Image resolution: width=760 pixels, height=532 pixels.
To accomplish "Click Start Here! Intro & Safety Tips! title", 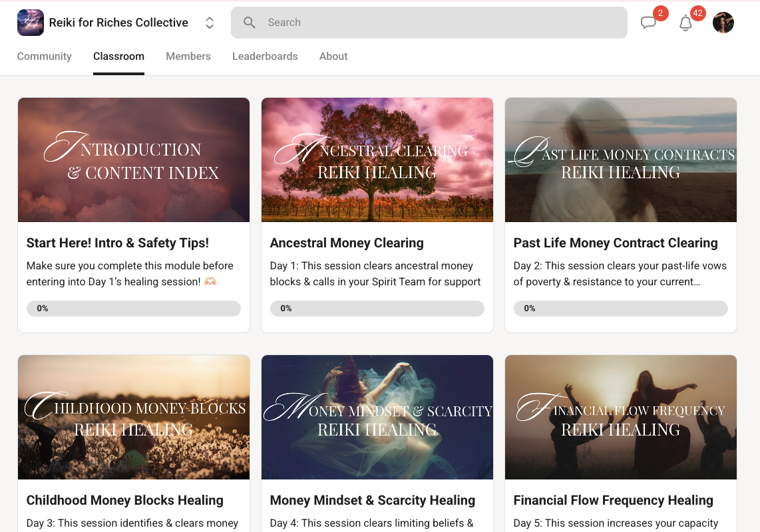I will pyautogui.click(x=117, y=243).
